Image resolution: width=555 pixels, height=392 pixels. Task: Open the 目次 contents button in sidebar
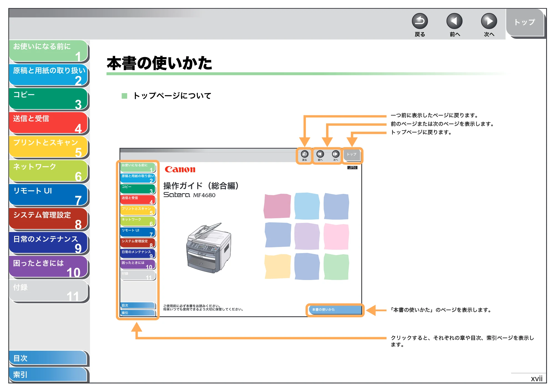(x=48, y=358)
